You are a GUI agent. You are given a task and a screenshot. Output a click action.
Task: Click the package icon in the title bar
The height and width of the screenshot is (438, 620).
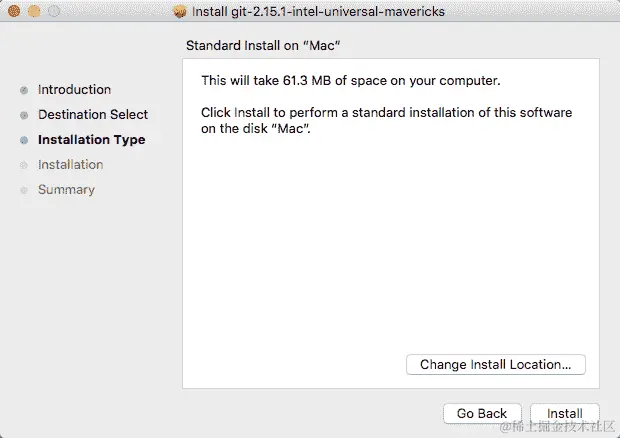180,12
